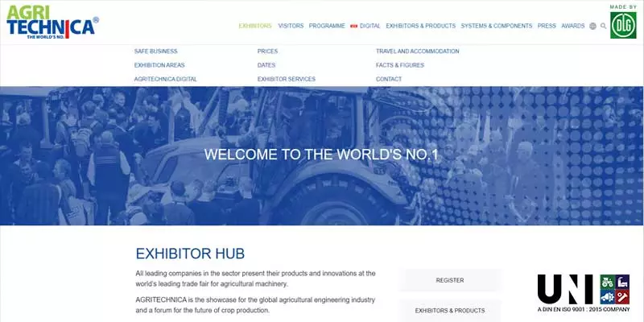Click the hero banner tractor image
The image size is (644, 322).
(322, 155)
